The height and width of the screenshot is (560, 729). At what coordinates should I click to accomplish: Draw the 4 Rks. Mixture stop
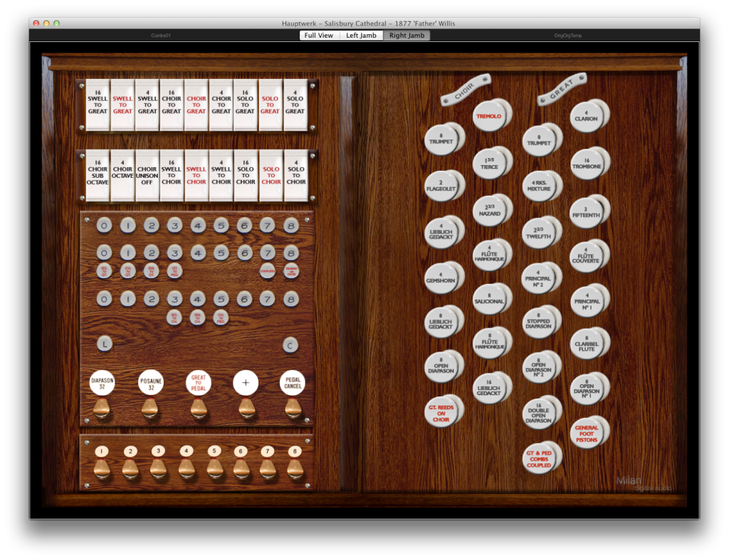(539, 186)
